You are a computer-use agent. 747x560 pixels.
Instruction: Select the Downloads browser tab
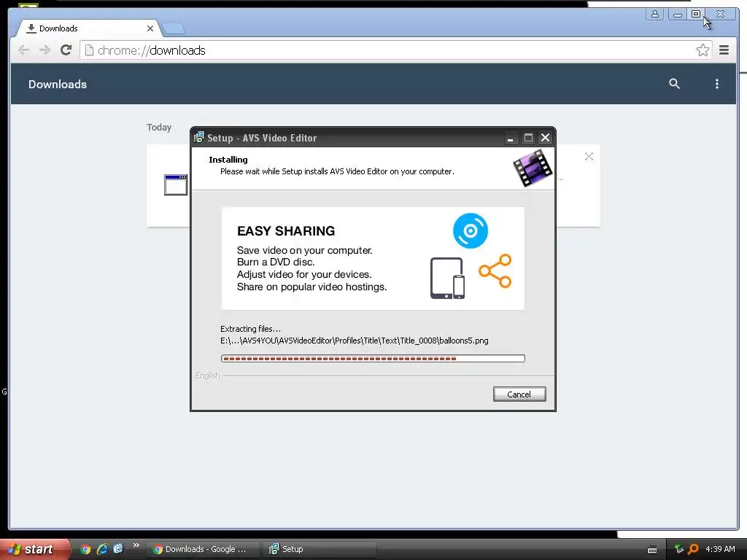click(88, 28)
